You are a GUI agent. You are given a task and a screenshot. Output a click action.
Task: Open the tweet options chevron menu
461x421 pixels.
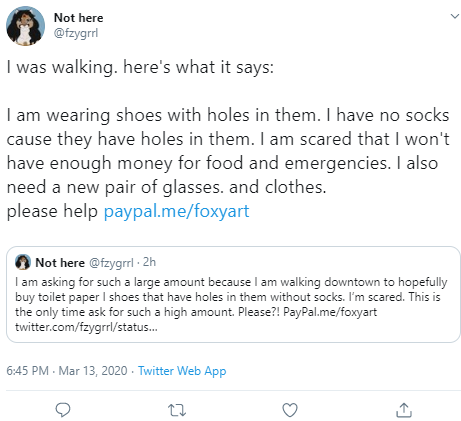(x=455, y=16)
